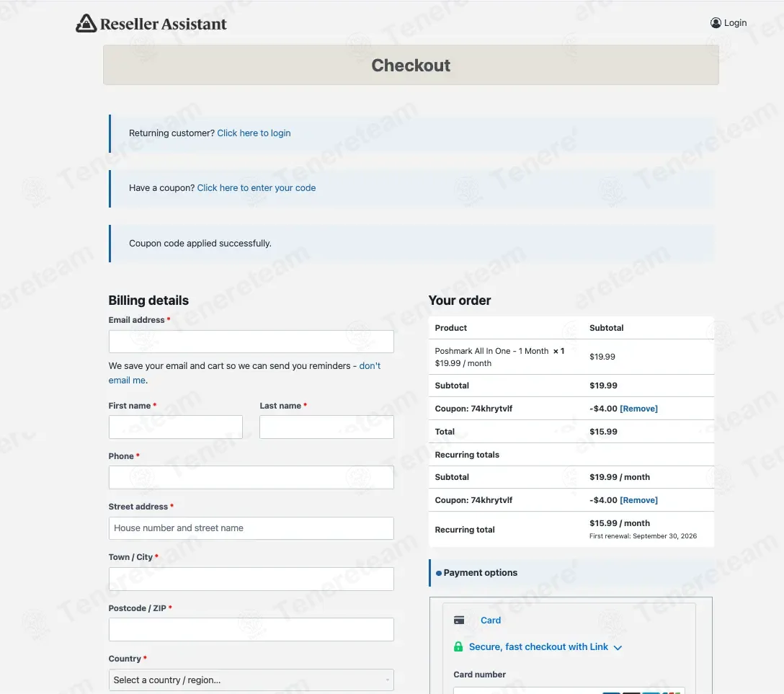Open the Login menu item
Viewport: 784px width, 694px height.
(x=729, y=23)
